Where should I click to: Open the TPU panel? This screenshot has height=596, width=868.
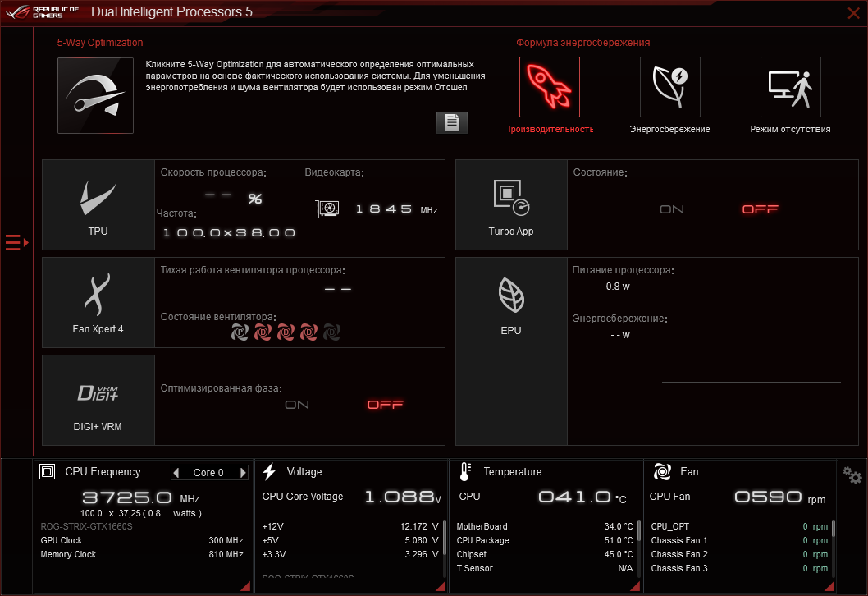point(98,205)
